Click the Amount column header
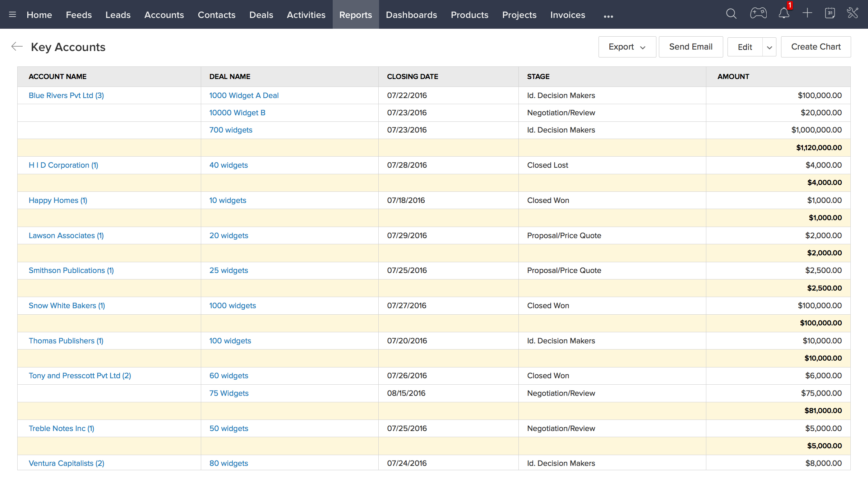 pyautogui.click(x=733, y=77)
